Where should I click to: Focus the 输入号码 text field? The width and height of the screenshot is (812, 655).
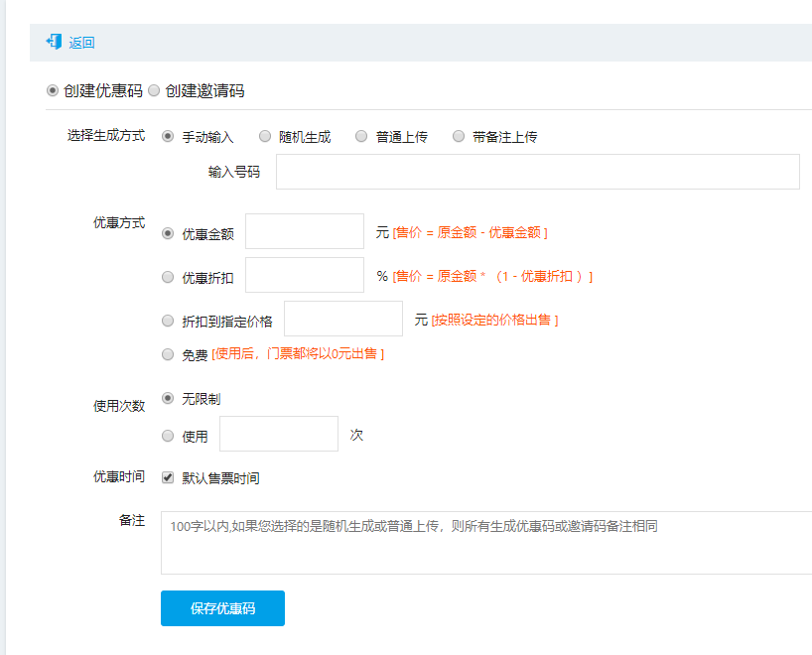point(537,172)
